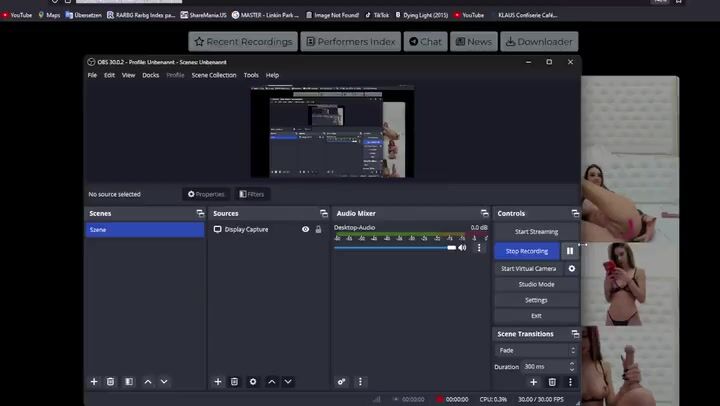Open source properties gear in Sources dock
Viewport: 720px width, 406px height.
coord(253,382)
